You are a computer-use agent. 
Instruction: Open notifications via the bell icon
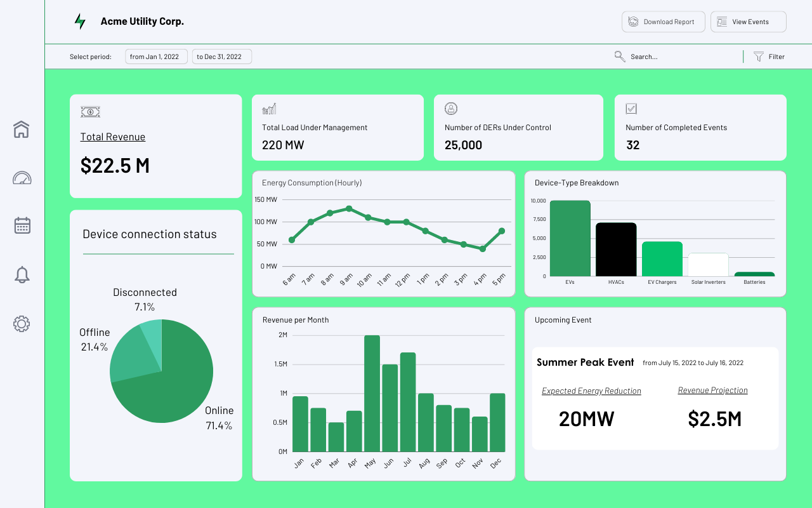click(x=22, y=274)
